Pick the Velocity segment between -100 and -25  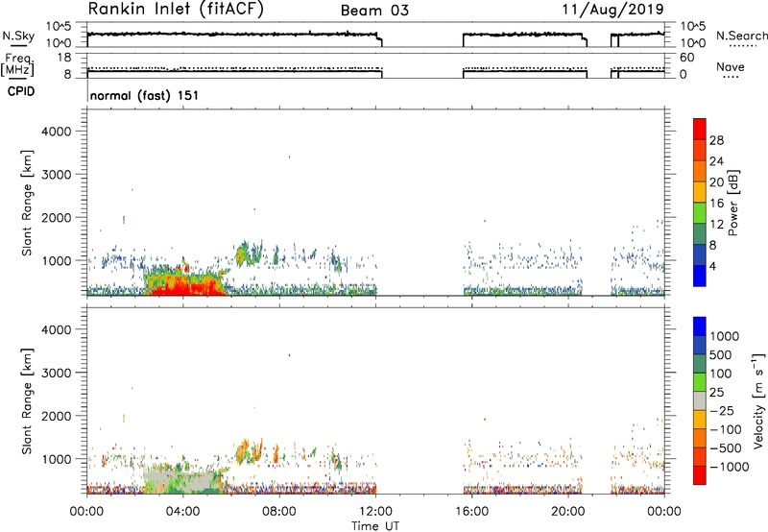point(700,420)
